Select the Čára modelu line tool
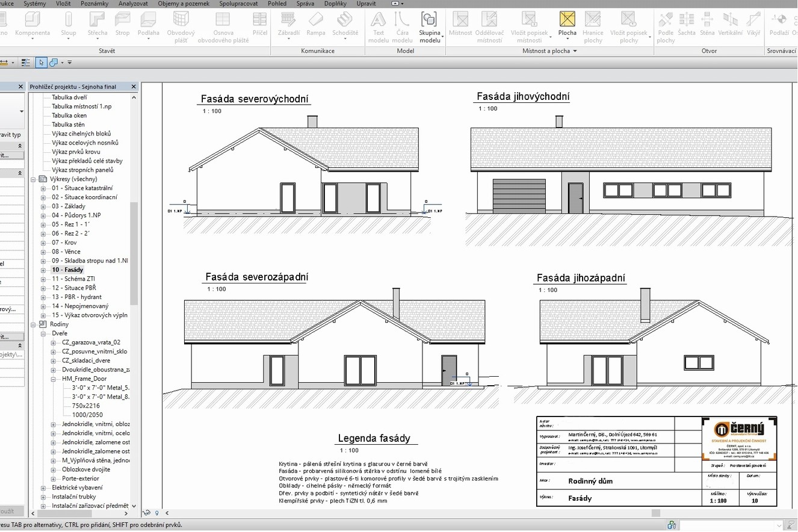Image resolution: width=798 pixels, height=532 pixels. pos(403,28)
